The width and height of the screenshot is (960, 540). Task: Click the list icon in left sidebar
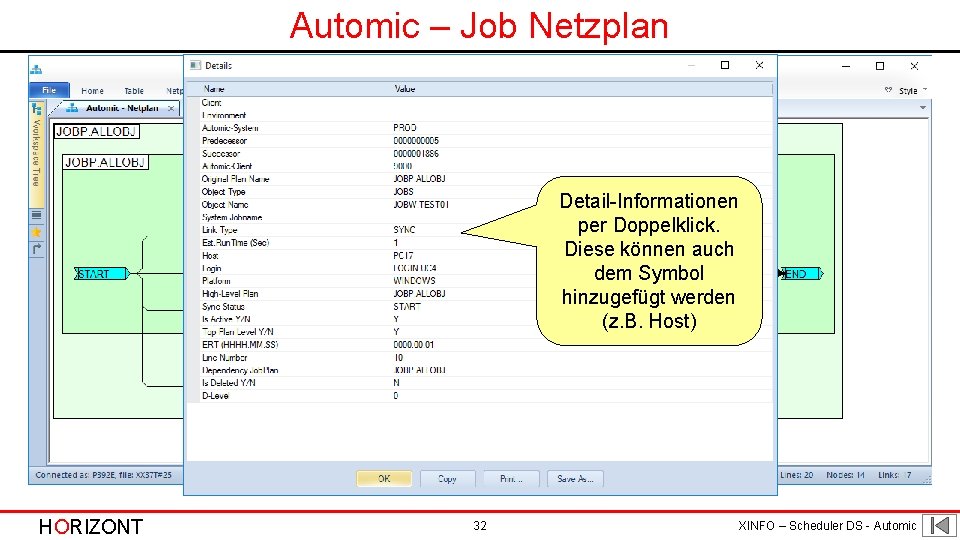pyautogui.click(x=37, y=215)
